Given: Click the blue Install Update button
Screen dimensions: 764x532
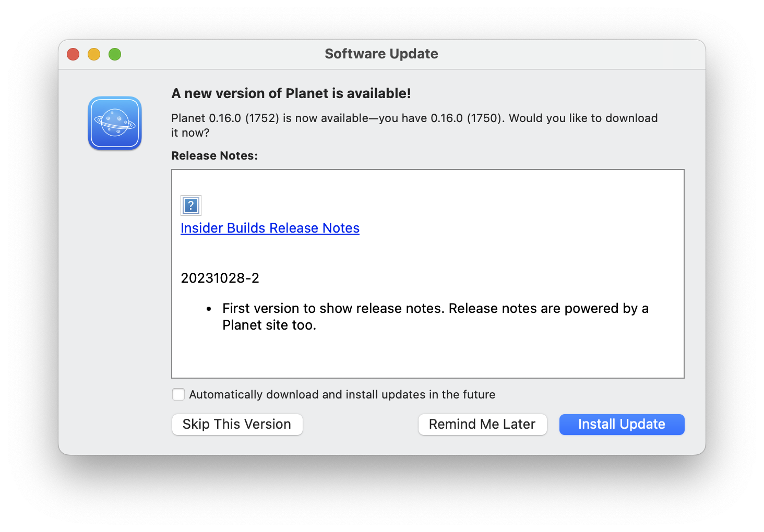Looking at the screenshot, I should pyautogui.click(x=622, y=425).
